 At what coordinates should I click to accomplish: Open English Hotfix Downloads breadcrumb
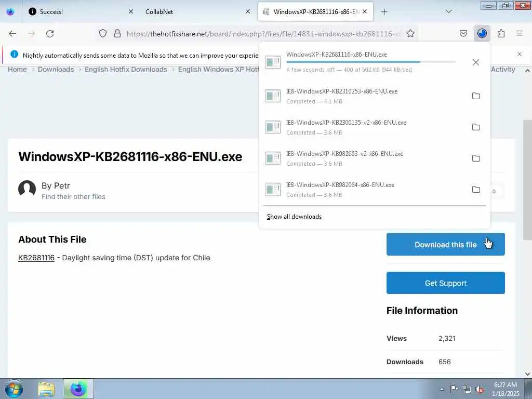(126, 69)
